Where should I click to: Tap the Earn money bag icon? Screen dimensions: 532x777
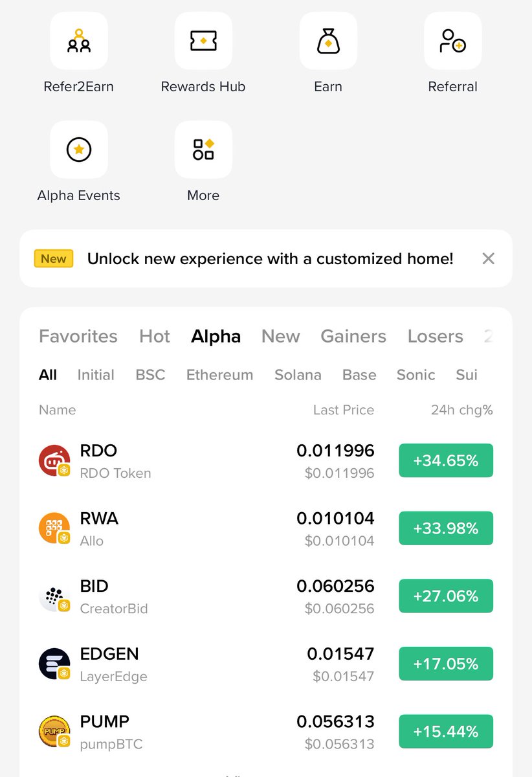[328, 41]
